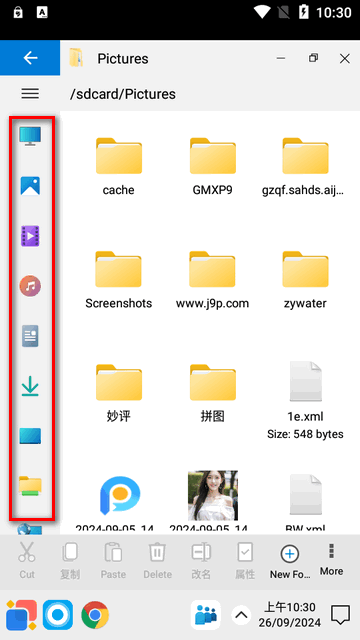Open the www.j9p.com folder

tap(212, 280)
